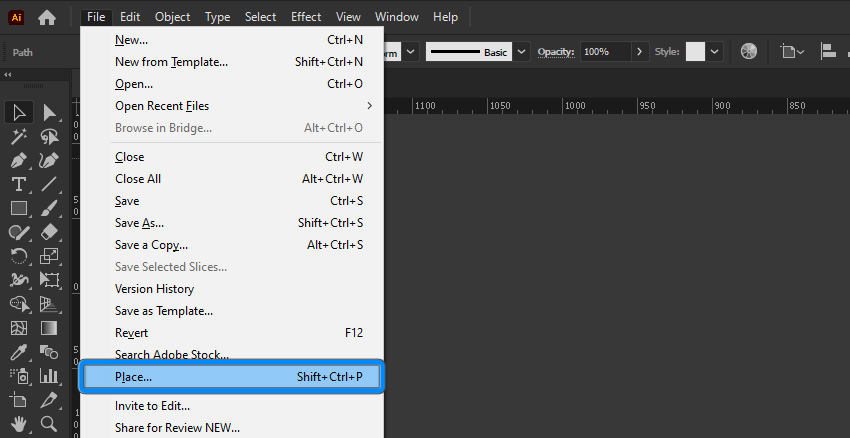Select the Symbol Sprayer tool
Viewport: 850px width, 438px height.
click(19, 376)
